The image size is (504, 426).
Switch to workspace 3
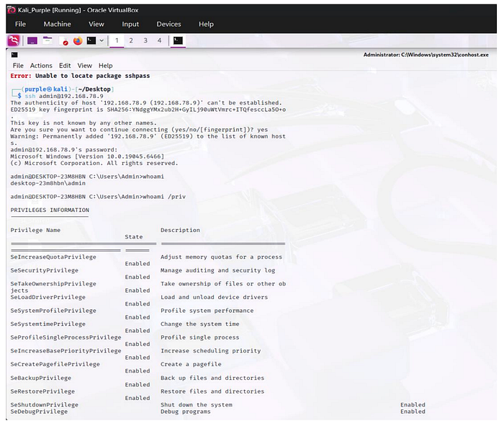145,40
